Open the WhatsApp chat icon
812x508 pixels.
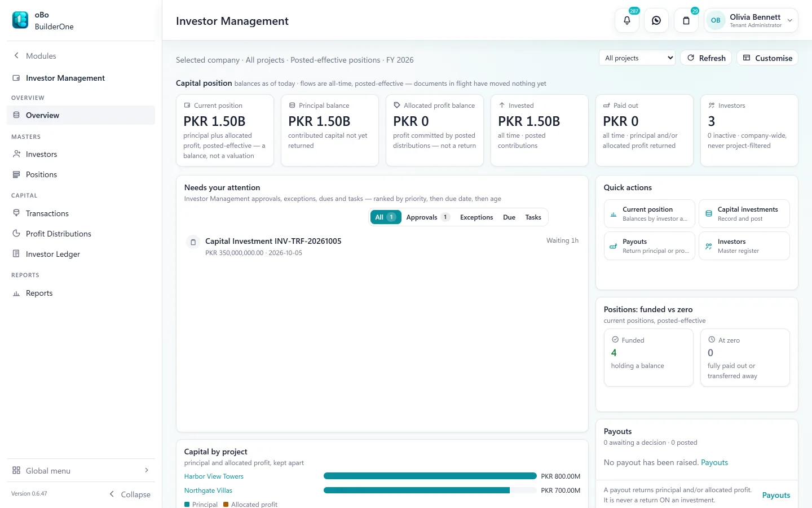(656, 20)
